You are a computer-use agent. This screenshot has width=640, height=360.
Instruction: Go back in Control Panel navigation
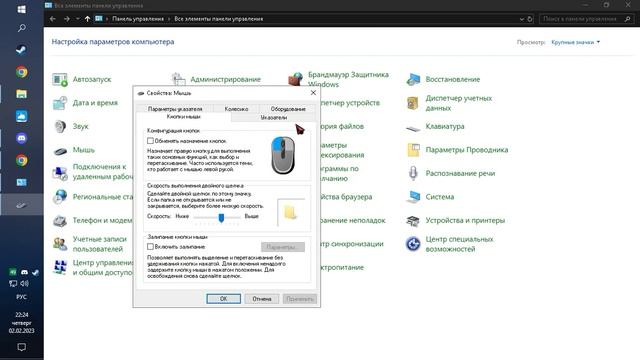point(53,19)
